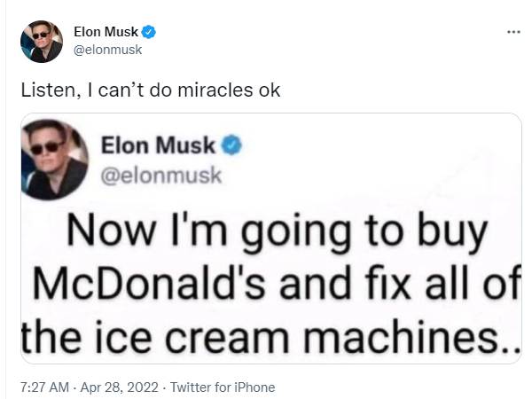
Task: Open the three-dot more options menu
Action: [x=513, y=32]
